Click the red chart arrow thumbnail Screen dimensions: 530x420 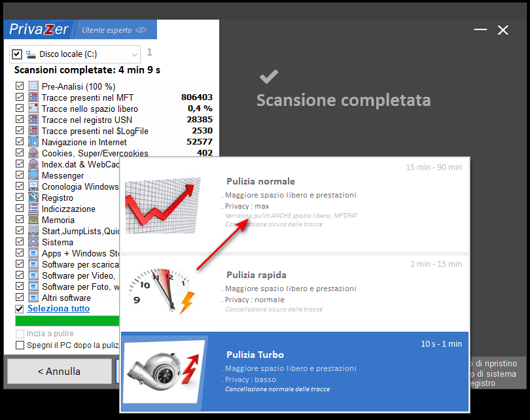[162, 205]
